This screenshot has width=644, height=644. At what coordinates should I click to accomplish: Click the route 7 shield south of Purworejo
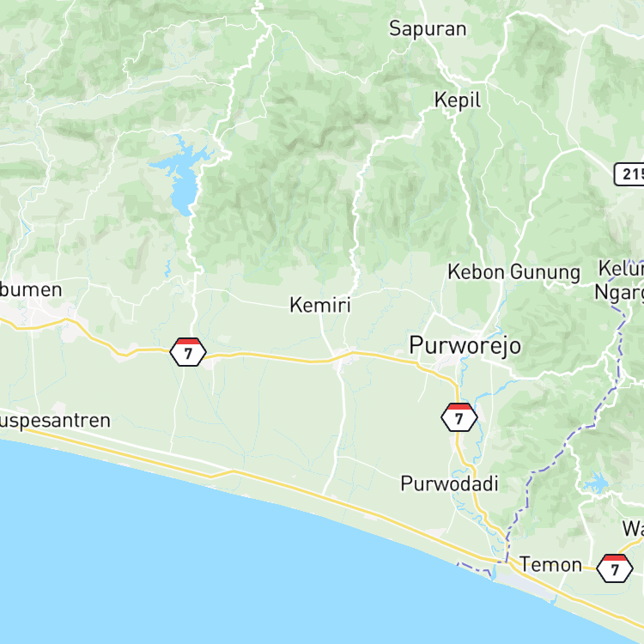click(459, 417)
